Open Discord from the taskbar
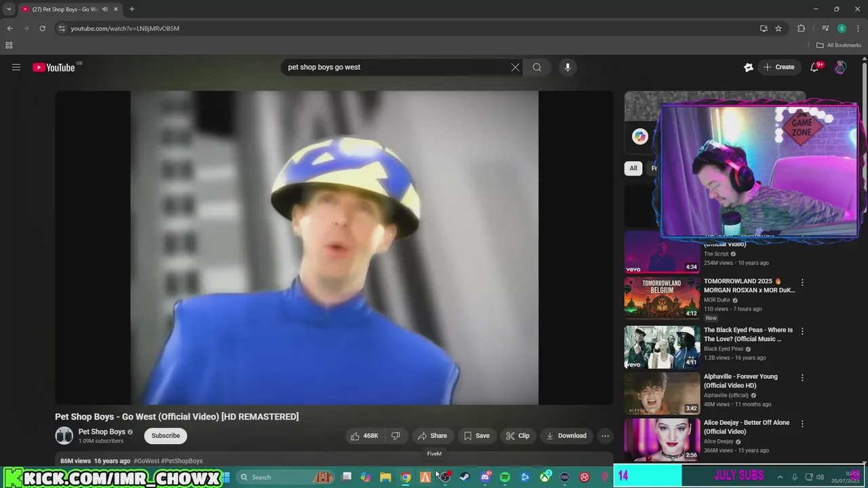The width and height of the screenshot is (868, 488). click(485, 477)
